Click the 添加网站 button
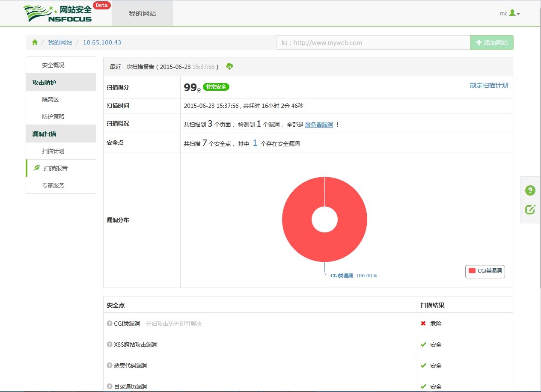Viewport: 541px width, 392px height. click(492, 43)
